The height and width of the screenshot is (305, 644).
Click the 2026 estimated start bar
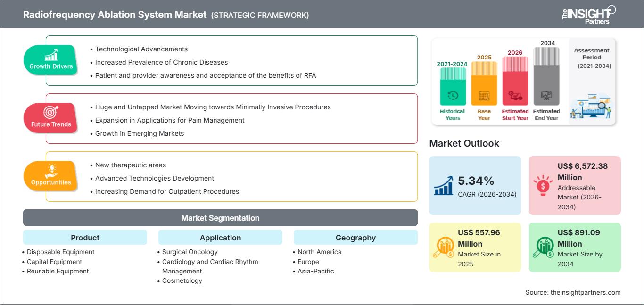click(515, 81)
